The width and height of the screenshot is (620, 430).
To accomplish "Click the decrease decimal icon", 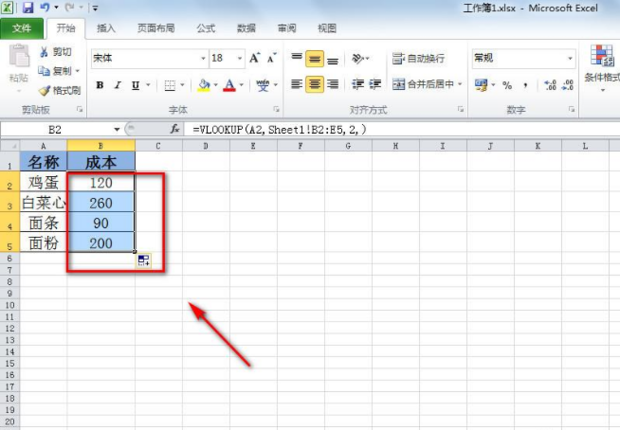I will point(568,85).
